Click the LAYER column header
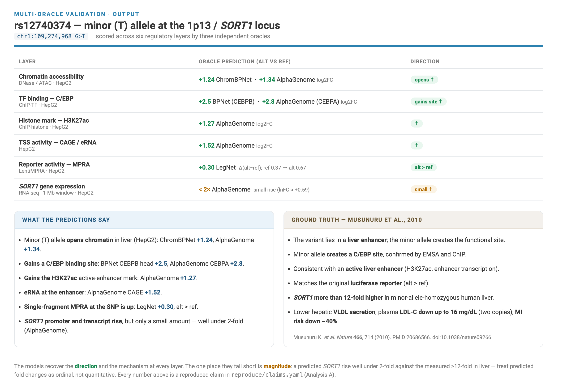This screenshot has height=392, width=567. 27,61
